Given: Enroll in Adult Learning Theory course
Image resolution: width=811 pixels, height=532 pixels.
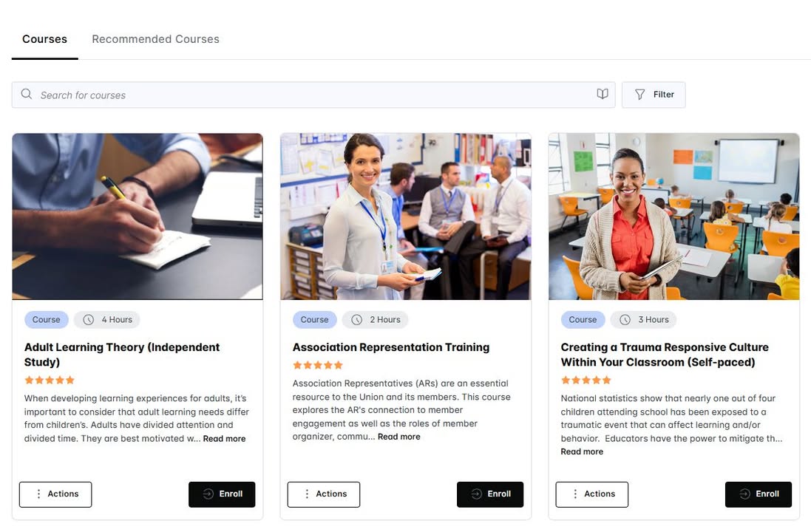Looking at the screenshot, I should click(x=222, y=494).
